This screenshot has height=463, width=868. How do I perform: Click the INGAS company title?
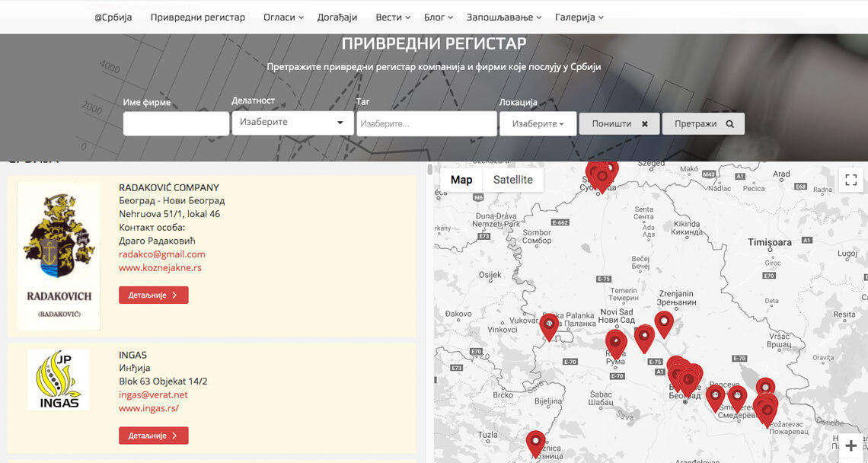pyautogui.click(x=132, y=355)
